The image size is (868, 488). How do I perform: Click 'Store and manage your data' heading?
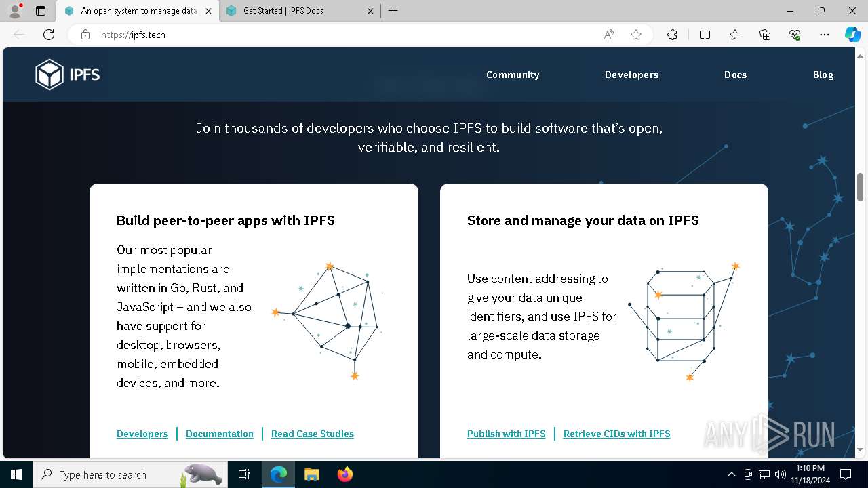583,220
